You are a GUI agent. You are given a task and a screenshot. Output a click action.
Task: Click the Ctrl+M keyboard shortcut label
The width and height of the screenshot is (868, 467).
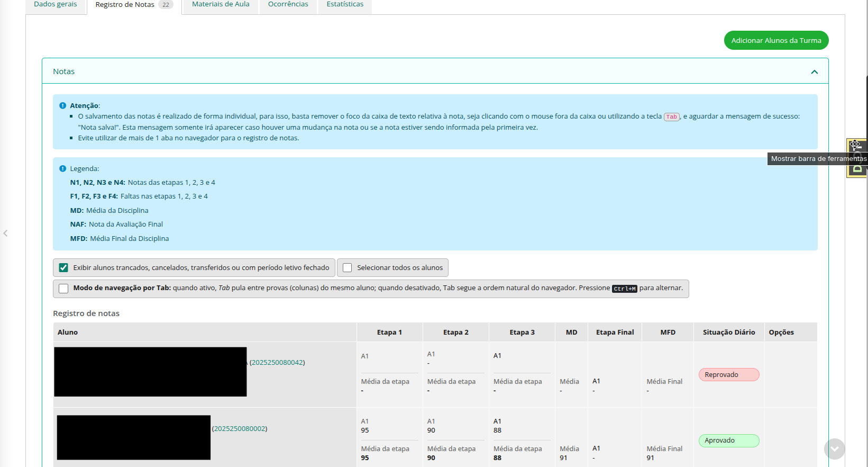[625, 289]
